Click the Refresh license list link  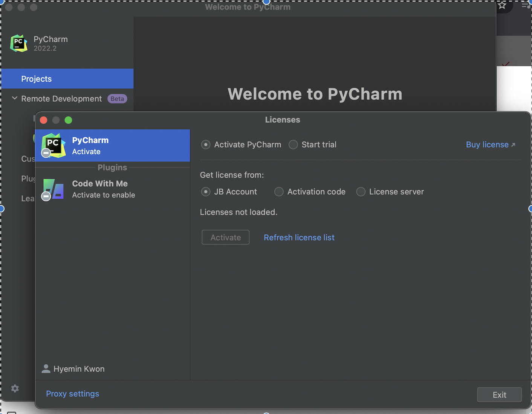pyautogui.click(x=299, y=237)
